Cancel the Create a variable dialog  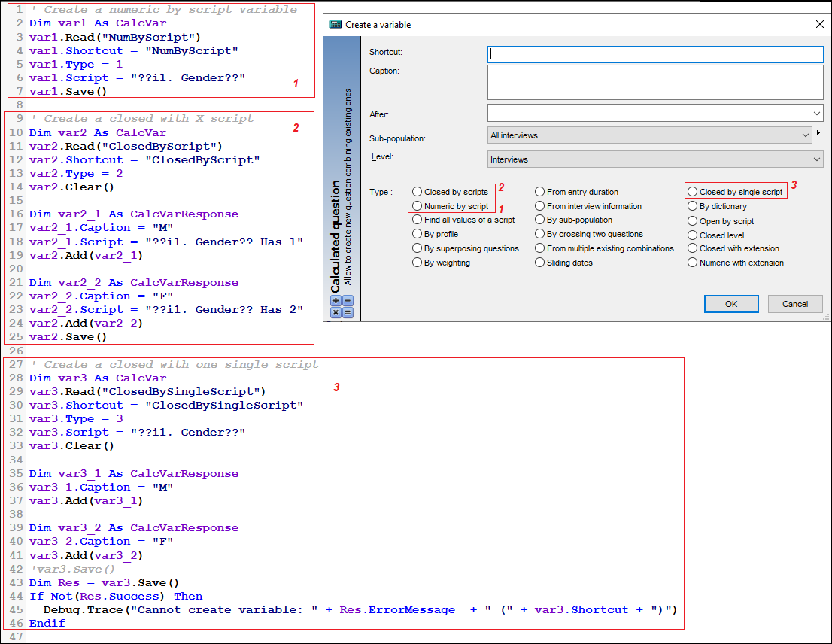[x=795, y=304]
